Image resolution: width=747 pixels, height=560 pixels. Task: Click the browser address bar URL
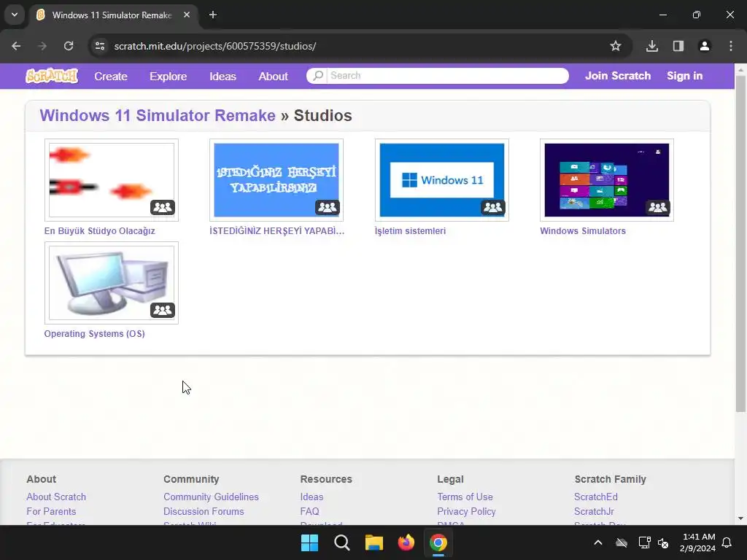coord(215,46)
